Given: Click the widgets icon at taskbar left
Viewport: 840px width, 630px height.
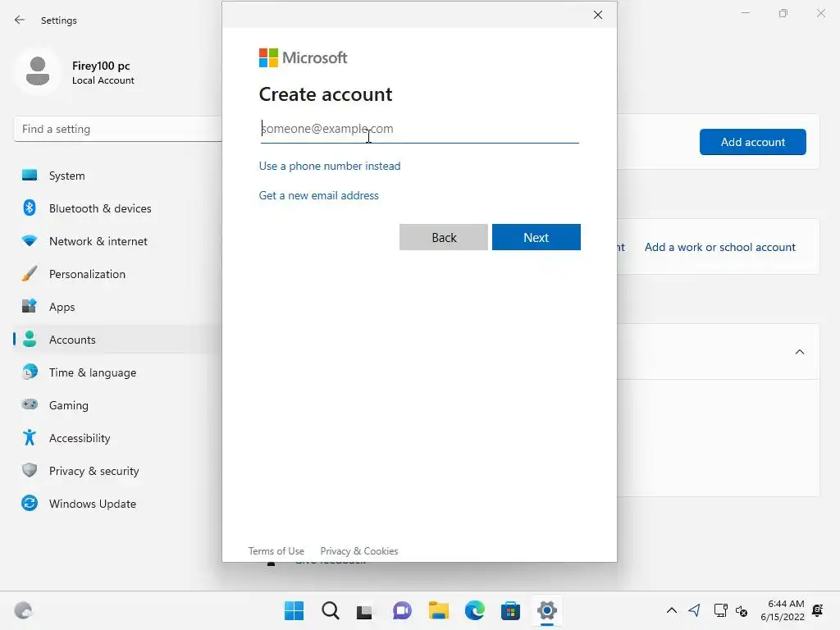Looking at the screenshot, I should (23, 610).
